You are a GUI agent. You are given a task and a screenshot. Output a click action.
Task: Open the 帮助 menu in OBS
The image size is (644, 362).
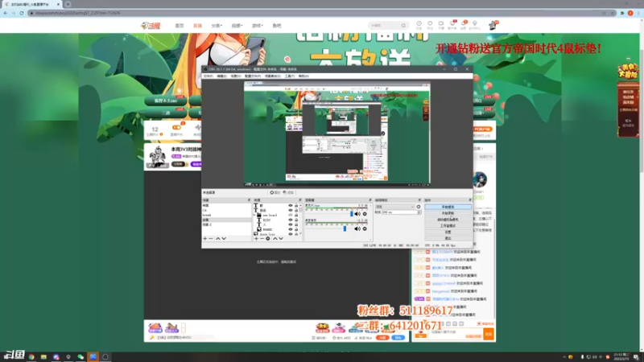click(x=303, y=76)
